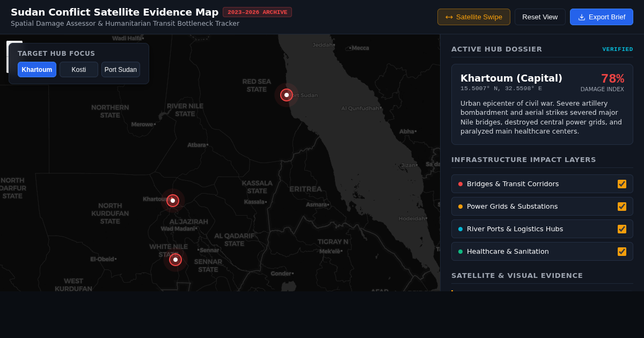The width and height of the screenshot is (644, 338).
Task: Click coordinates 15.5007° N, 32.5598° E
Action: point(501,89)
